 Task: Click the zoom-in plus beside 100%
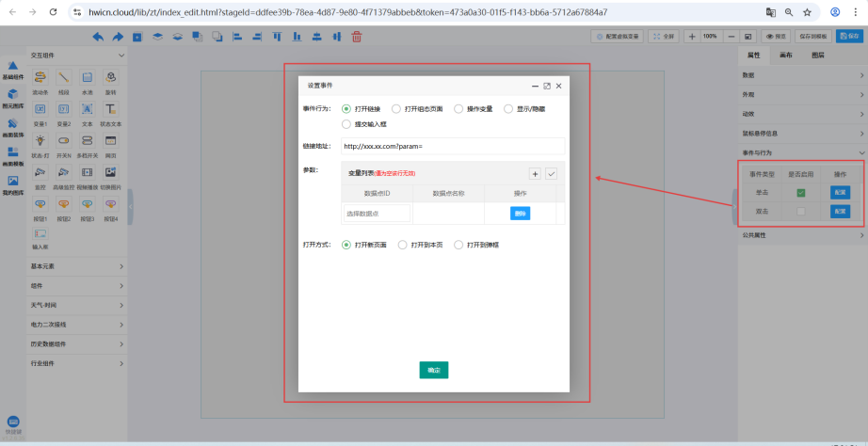[x=693, y=37]
